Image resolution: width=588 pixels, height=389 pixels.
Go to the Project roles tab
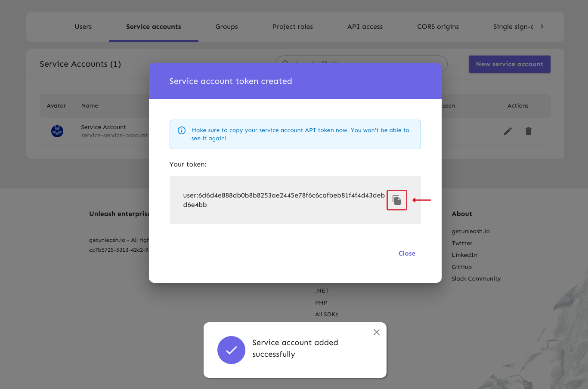point(293,27)
